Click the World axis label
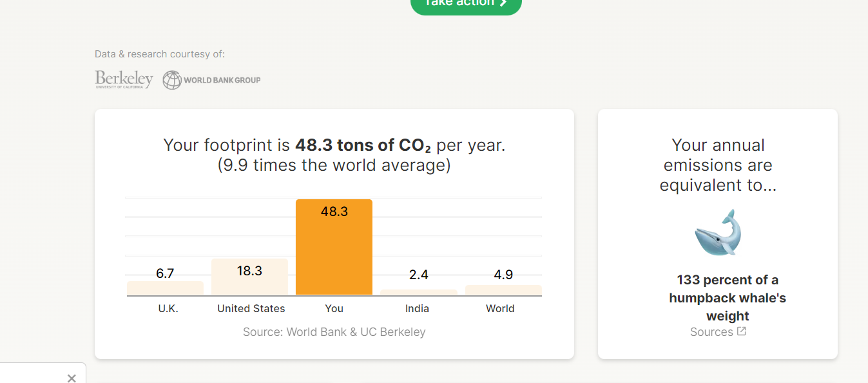 500,309
